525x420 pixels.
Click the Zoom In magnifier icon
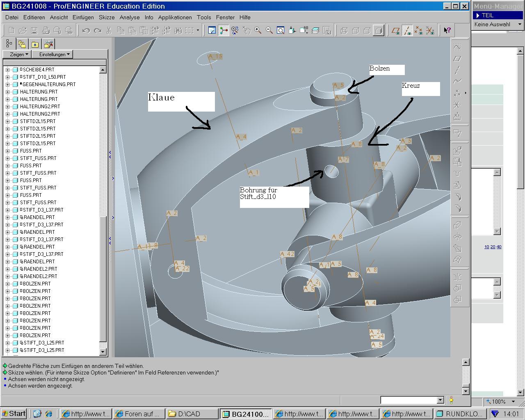258,30
